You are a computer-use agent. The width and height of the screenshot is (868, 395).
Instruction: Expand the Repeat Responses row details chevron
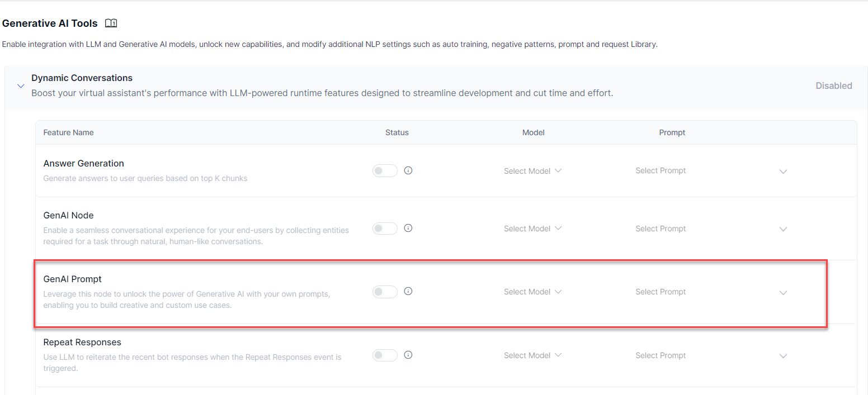(783, 356)
